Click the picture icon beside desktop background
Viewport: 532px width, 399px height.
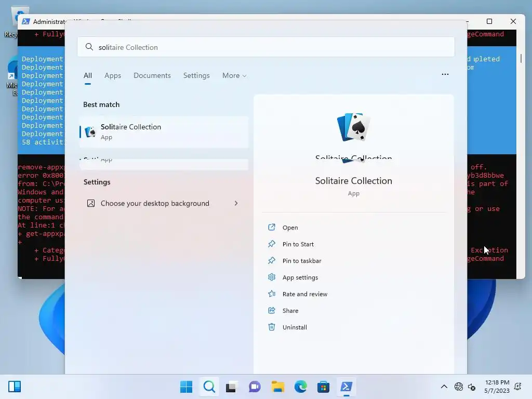[x=91, y=203]
